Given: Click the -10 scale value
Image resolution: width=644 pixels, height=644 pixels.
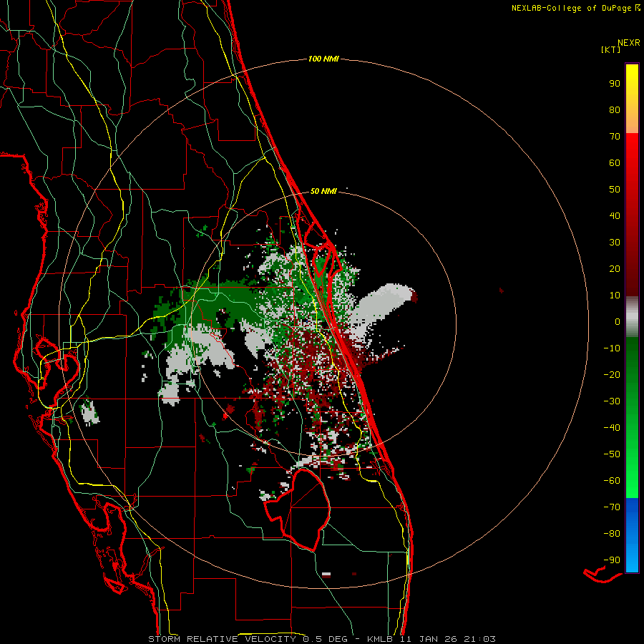Looking at the screenshot, I should click(x=612, y=348).
